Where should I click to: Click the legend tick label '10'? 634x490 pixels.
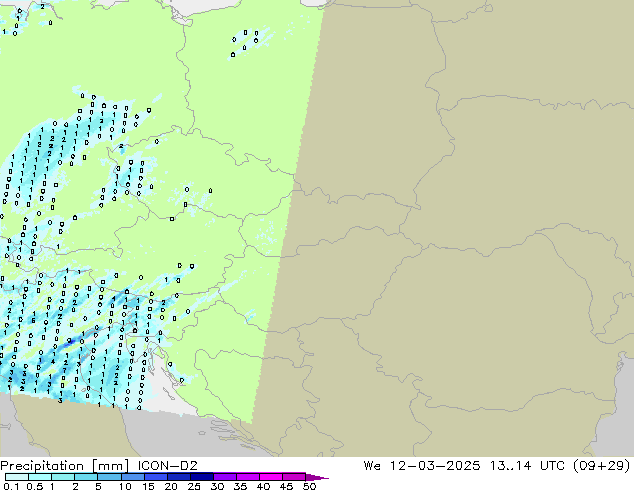point(125,486)
